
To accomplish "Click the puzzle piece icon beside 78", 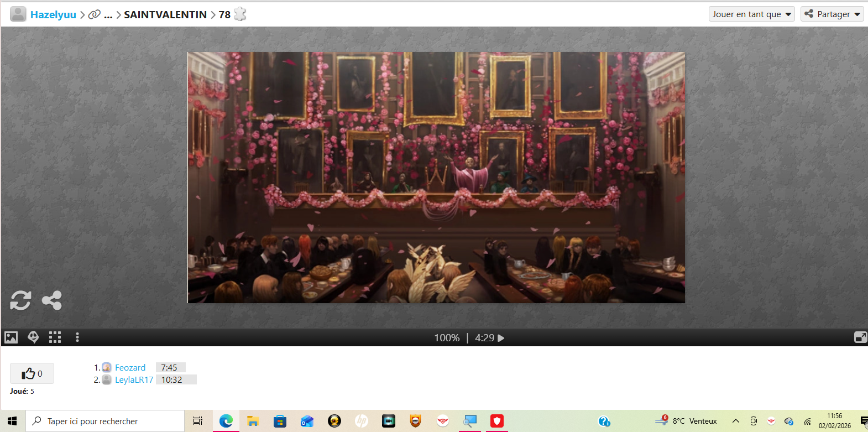I will (240, 14).
